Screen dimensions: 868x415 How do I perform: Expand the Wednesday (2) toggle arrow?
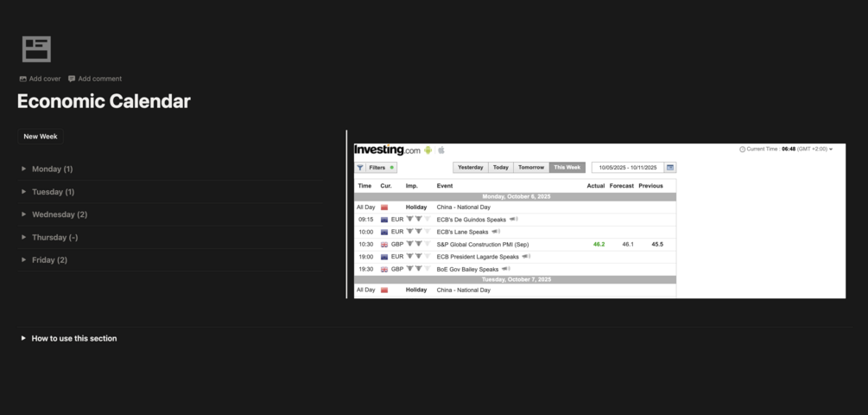point(24,214)
